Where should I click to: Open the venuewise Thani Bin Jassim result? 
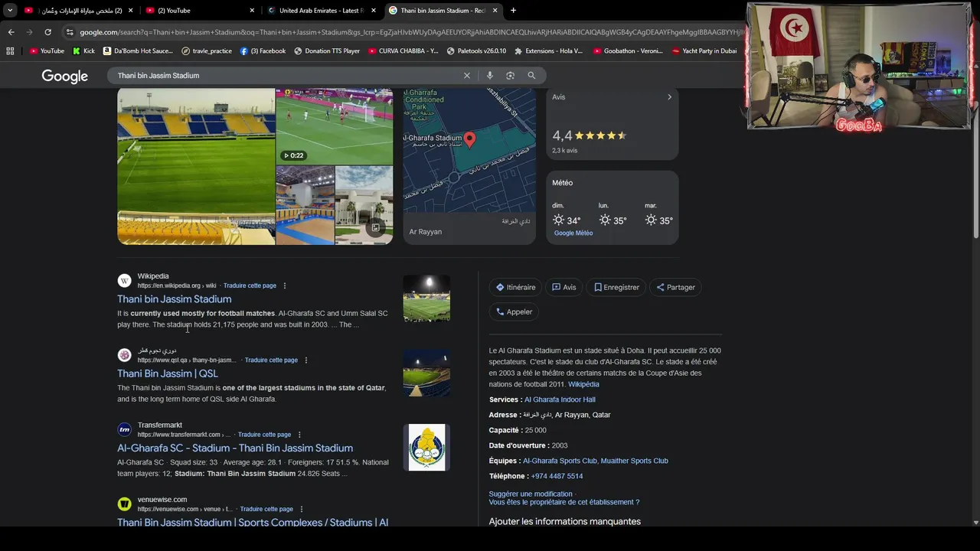click(253, 522)
